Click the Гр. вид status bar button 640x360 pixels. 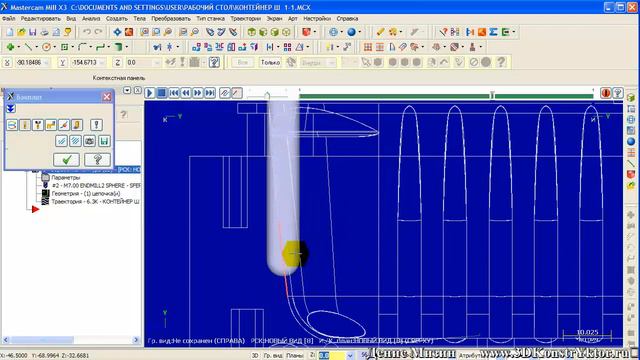273,356
